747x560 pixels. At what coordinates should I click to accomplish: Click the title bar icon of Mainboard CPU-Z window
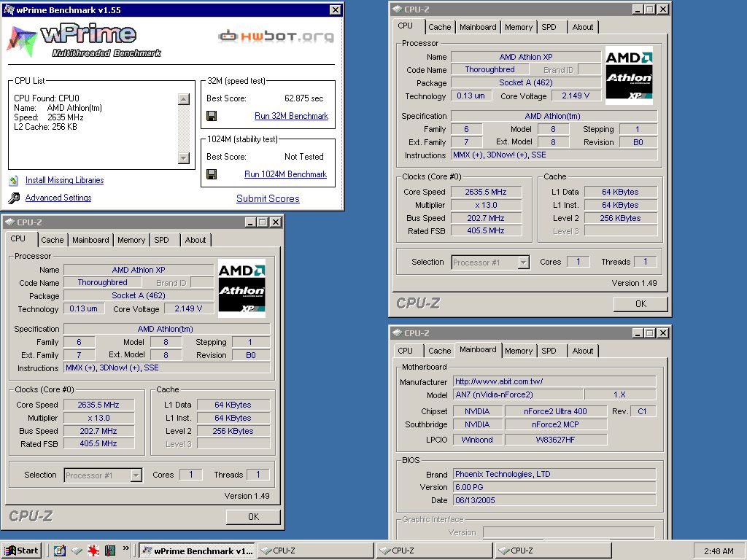point(398,332)
